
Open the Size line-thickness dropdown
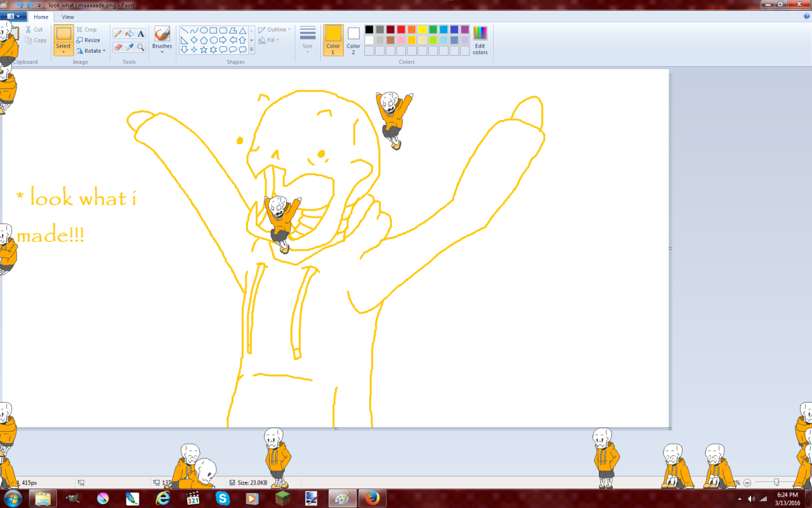308,40
